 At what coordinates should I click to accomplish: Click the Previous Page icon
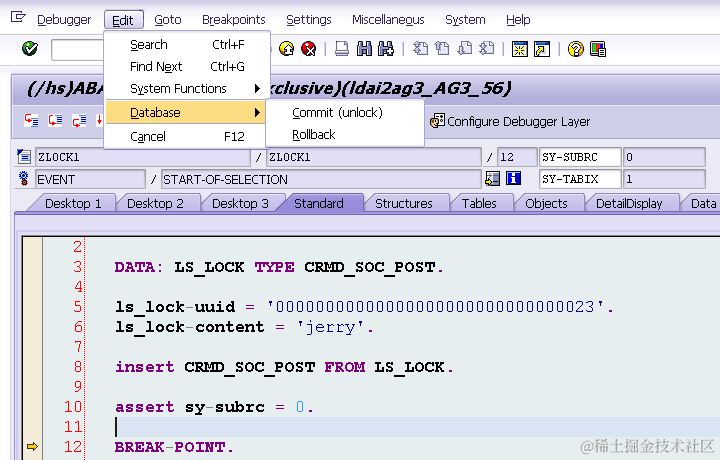tap(442, 48)
